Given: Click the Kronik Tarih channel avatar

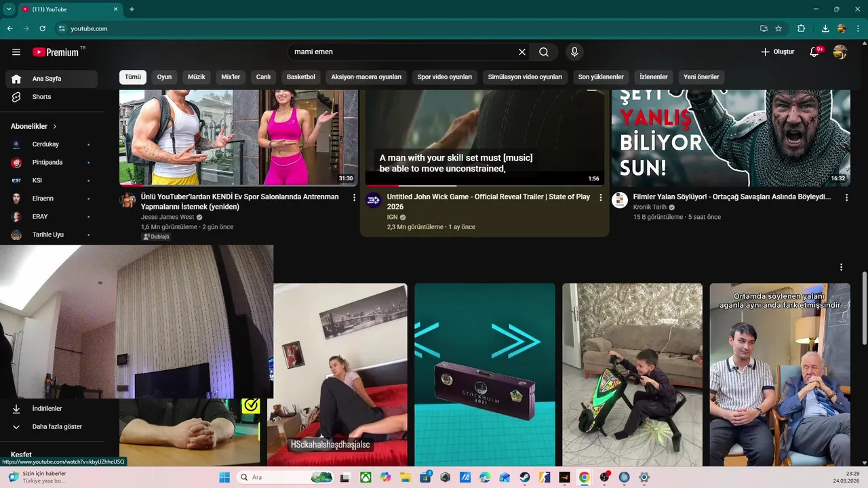Looking at the screenshot, I should click(x=620, y=200).
